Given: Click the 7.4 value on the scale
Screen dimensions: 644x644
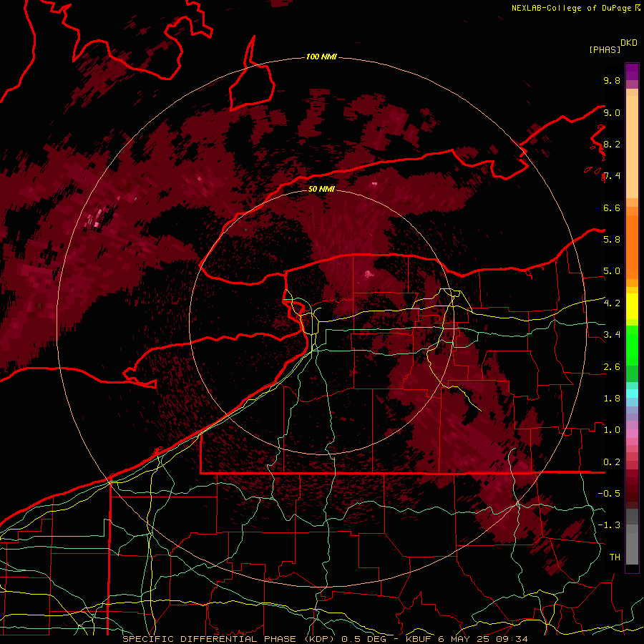Looking at the screenshot, I should [x=612, y=176].
